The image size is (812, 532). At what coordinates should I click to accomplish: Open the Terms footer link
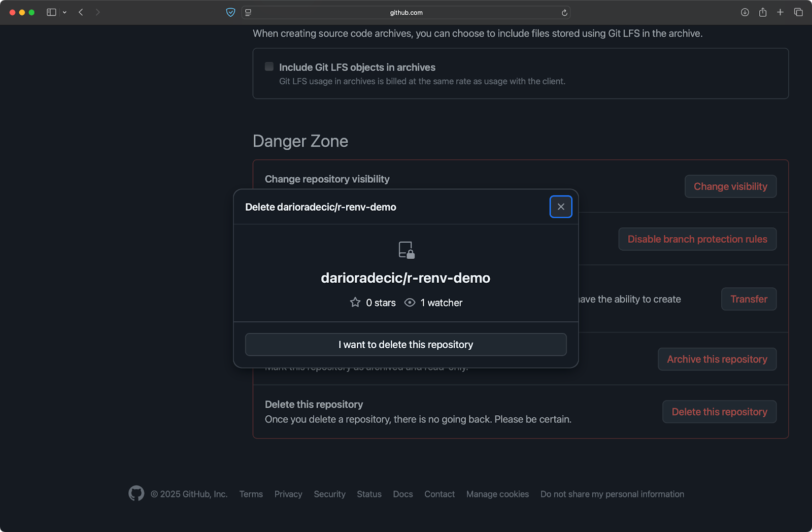coord(251,494)
